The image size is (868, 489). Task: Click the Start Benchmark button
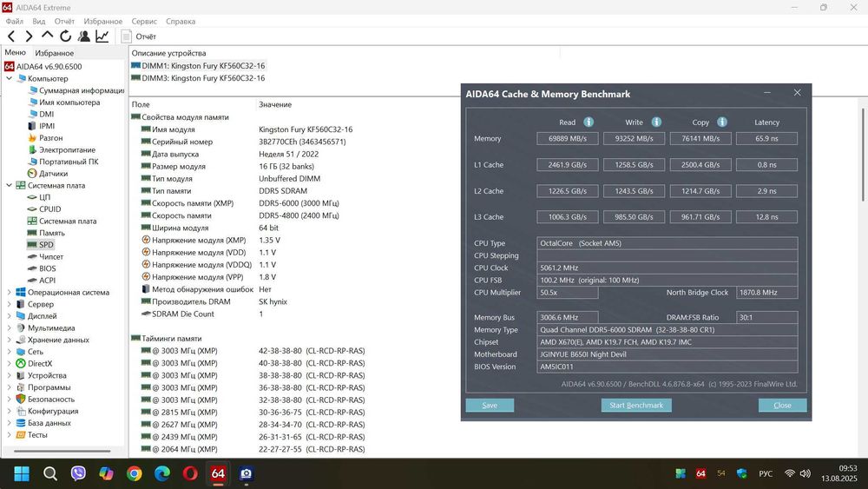tap(636, 406)
